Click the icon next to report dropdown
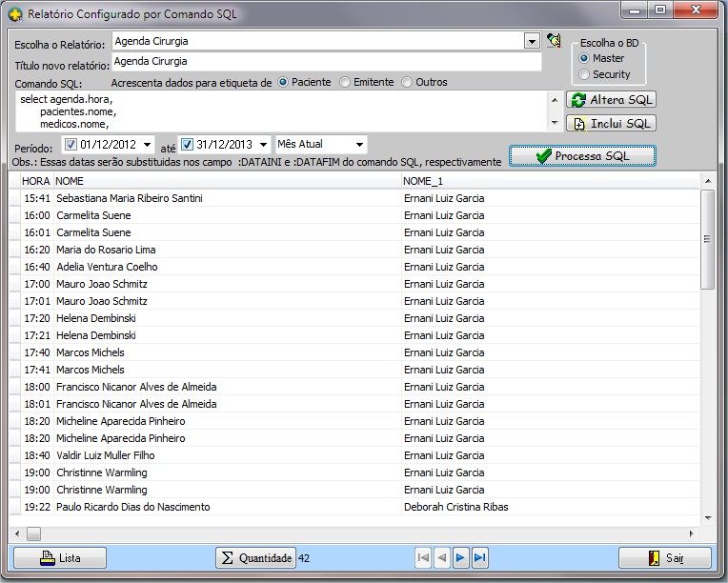The width and height of the screenshot is (728, 583). pyautogui.click(x=554, y=41)
